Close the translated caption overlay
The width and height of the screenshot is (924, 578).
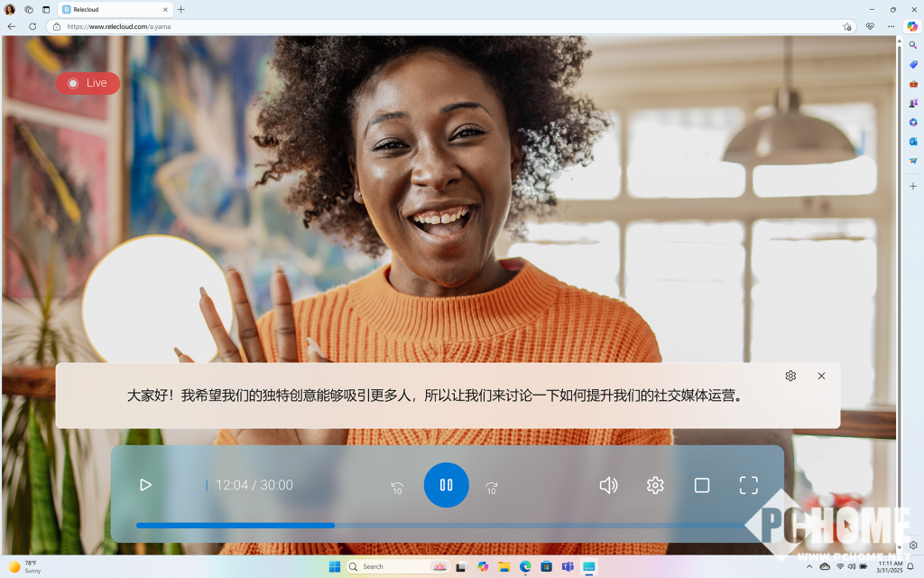click(x=821, y=376)
